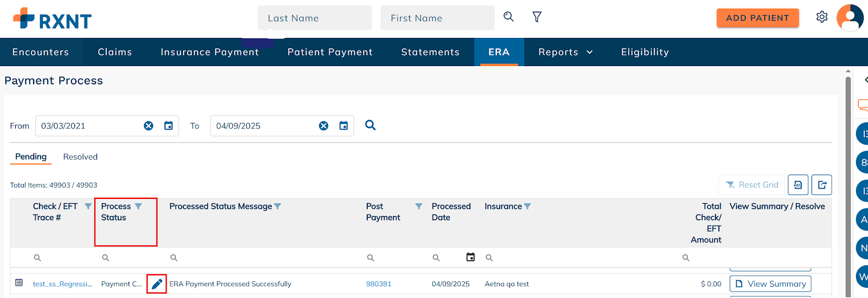
Task: Click the ADD PATIENT button
Action: 757,18
